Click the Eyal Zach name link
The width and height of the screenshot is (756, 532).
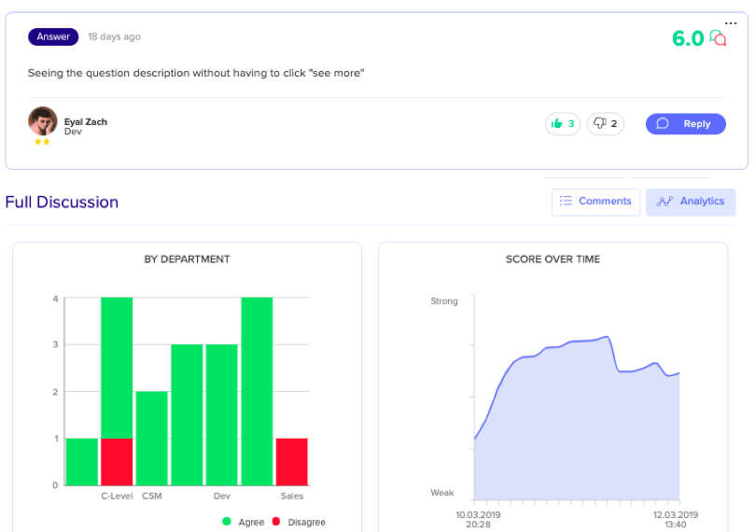point(86,121)
